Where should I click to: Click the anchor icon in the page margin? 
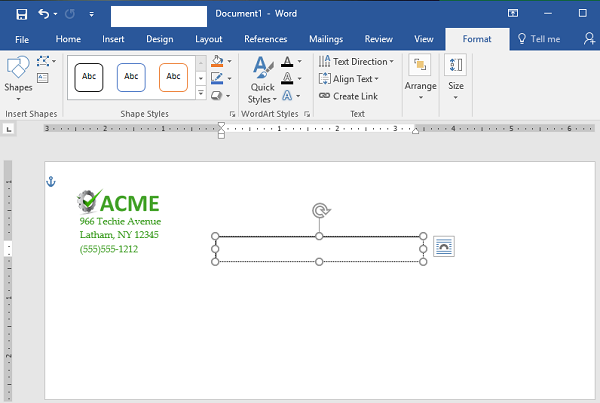(53, 181)
